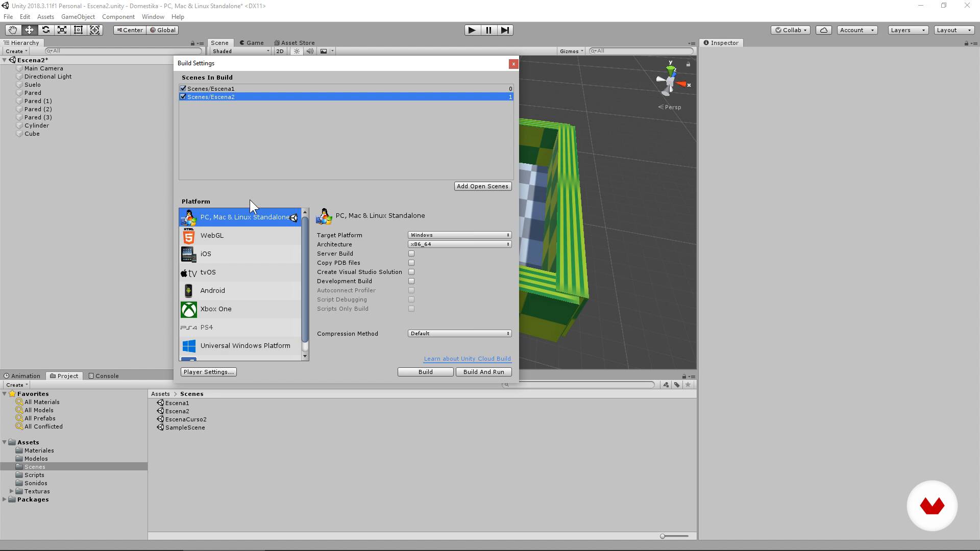Toggle the Scene view lock icon
Viewport: 980px width, 551px height.
click(x=688, y=64)
